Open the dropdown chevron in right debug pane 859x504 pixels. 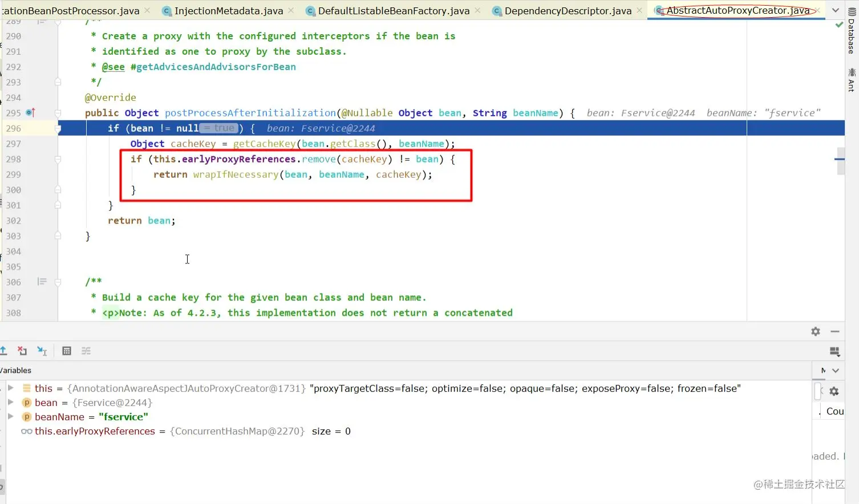click(x=836, y=371)
